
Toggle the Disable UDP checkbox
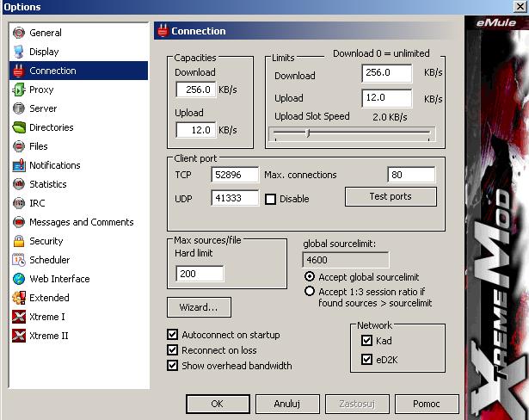pos(270,199)
